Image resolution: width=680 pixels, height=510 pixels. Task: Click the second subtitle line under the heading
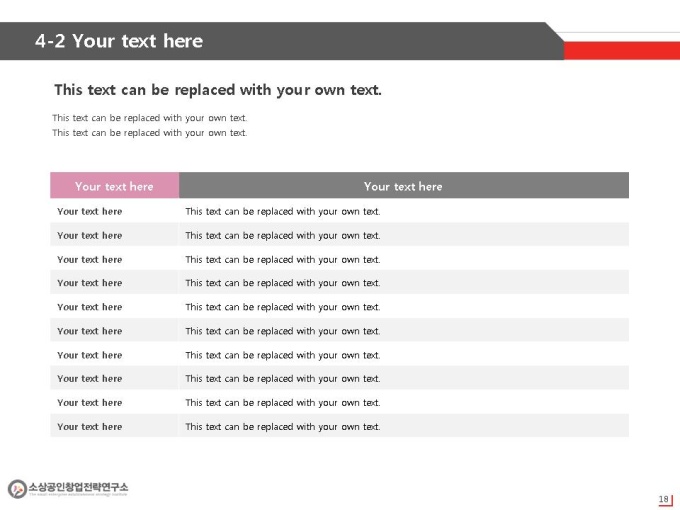click(x=150, y=133)
